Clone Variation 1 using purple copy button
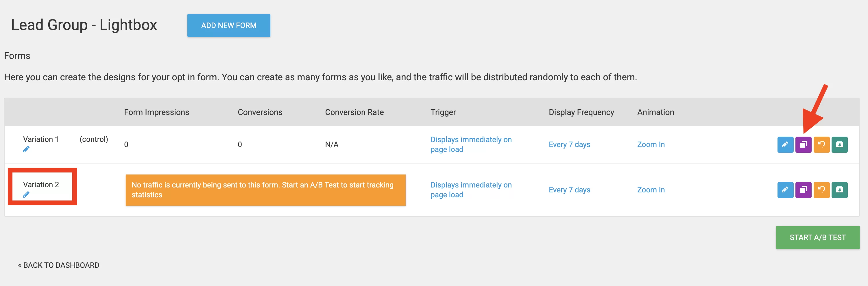 tap(803, 145)
